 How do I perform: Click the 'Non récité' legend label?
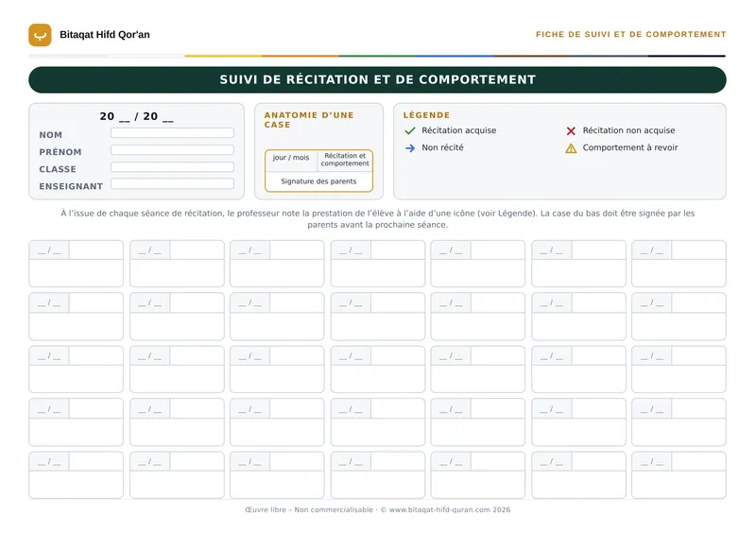pos(442,147)
